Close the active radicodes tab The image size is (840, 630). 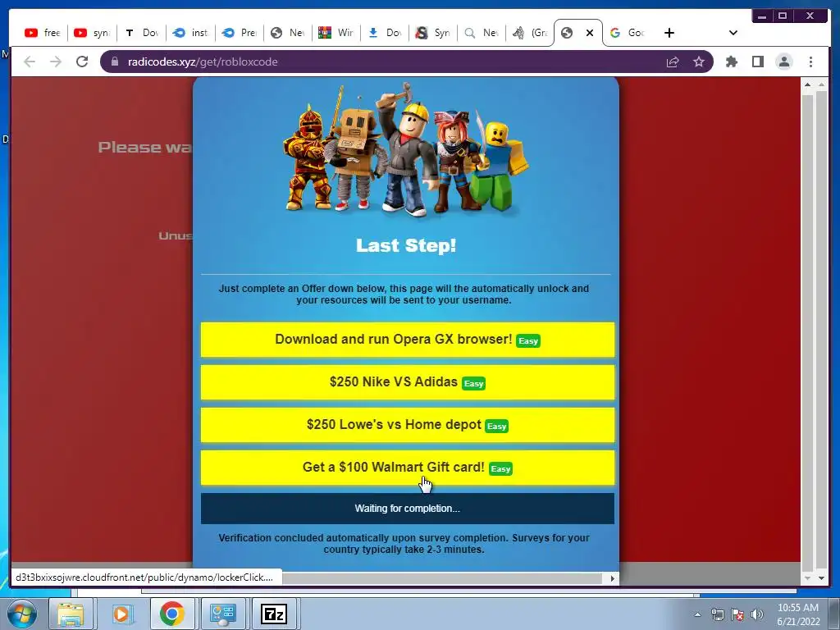pyautogui.click(x=590, y=33)
